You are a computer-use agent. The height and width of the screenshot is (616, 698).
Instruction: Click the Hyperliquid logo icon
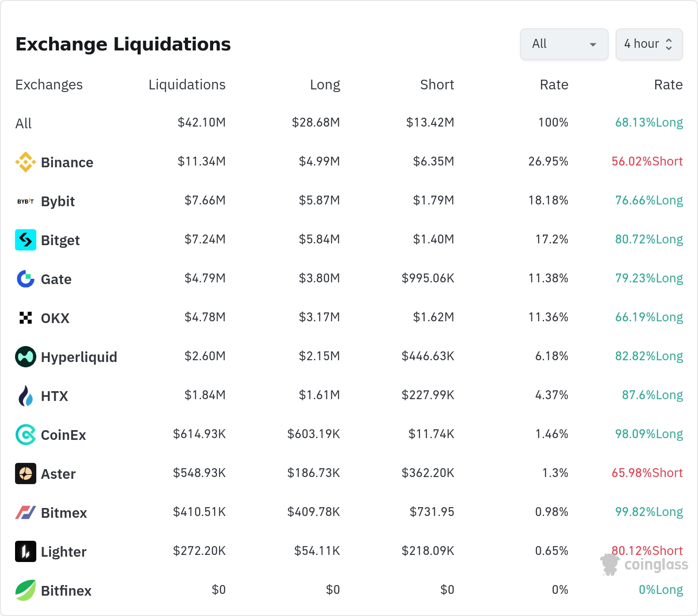(x=26, y=357)
